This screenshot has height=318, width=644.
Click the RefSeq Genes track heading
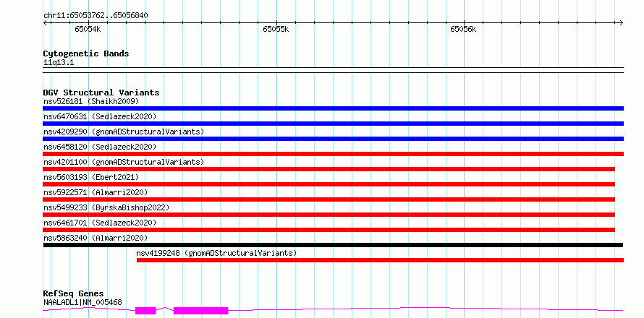tap(73, 294)
